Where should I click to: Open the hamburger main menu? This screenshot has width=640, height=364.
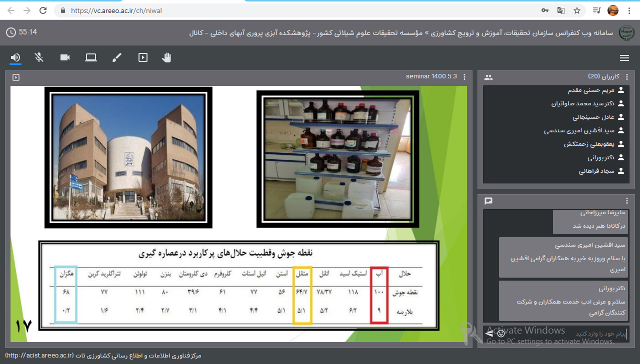624,58
